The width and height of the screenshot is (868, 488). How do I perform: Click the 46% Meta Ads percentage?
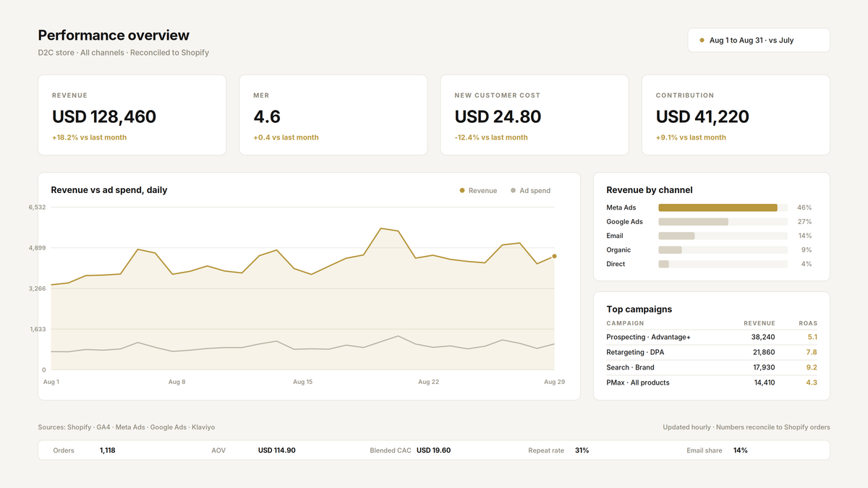(804, 207)
